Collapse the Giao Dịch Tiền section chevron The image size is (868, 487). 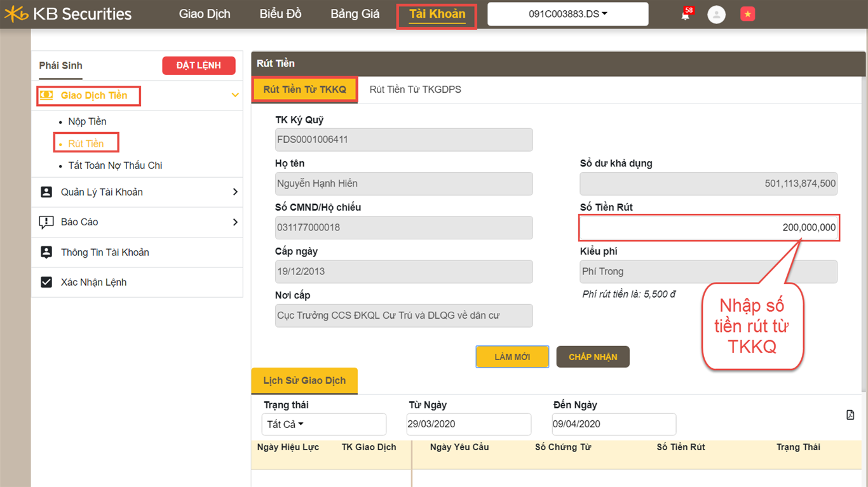[235, 95]
